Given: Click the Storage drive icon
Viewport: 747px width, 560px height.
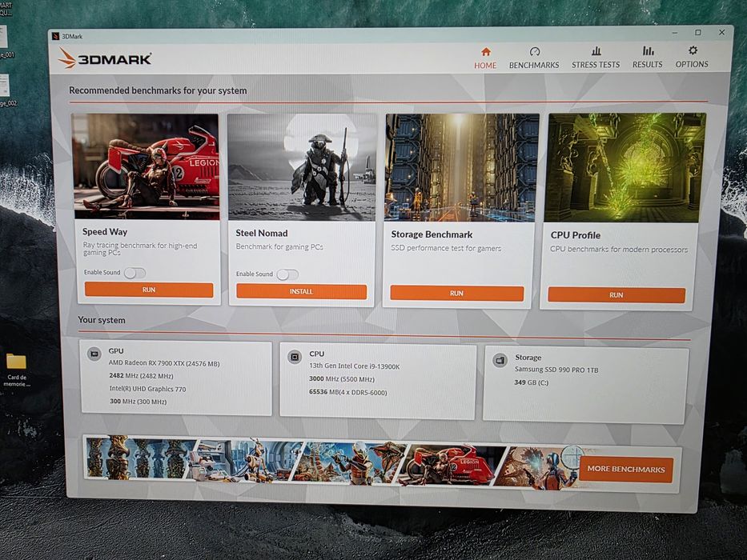Looking at the screenshot, I should (x=500, y=360).
